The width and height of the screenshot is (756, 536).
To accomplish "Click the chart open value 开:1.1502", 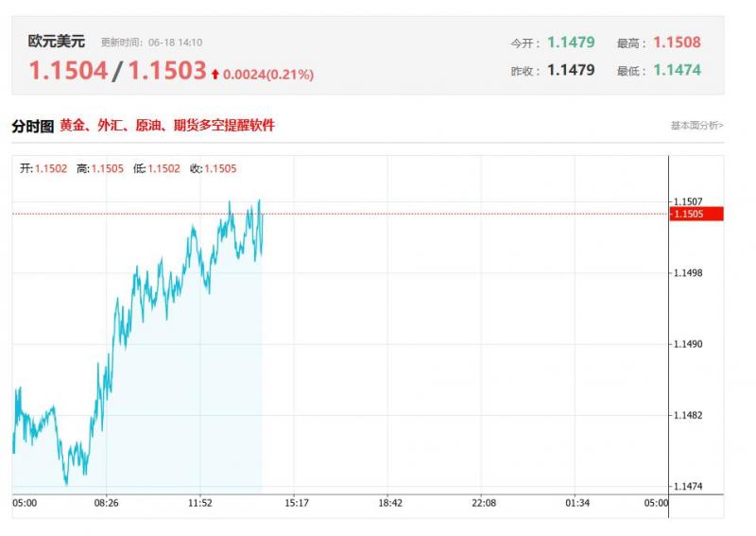I will point(43,169).
